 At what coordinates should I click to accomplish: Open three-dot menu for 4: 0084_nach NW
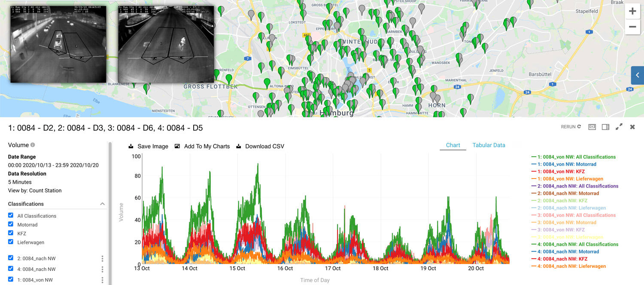pyautogui.click(x=102, y=269)
